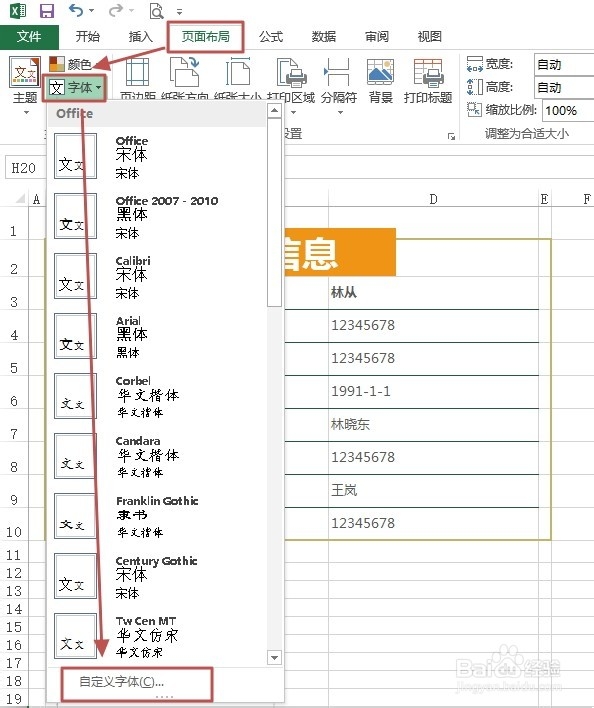Select column D header

coord(433,199)
